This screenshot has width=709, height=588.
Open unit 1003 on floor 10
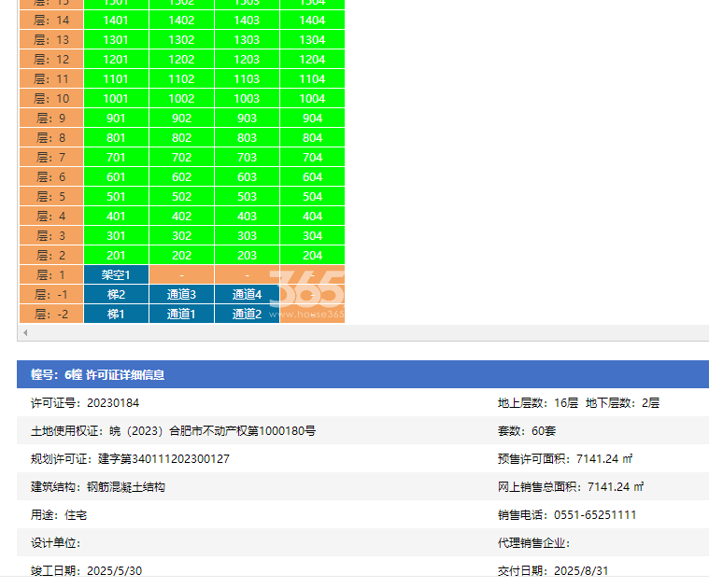pos(247,98)
